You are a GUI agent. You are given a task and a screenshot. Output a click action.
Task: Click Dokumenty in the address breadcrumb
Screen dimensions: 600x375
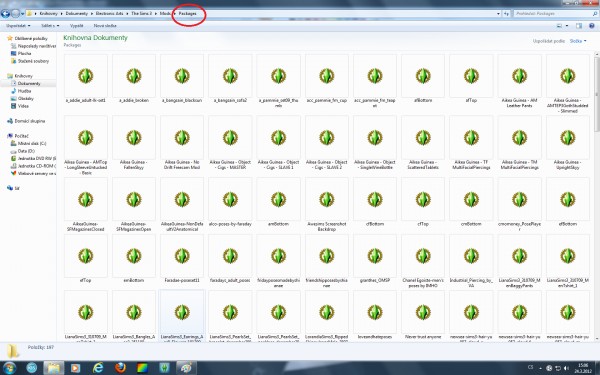(x=77, y=13)
